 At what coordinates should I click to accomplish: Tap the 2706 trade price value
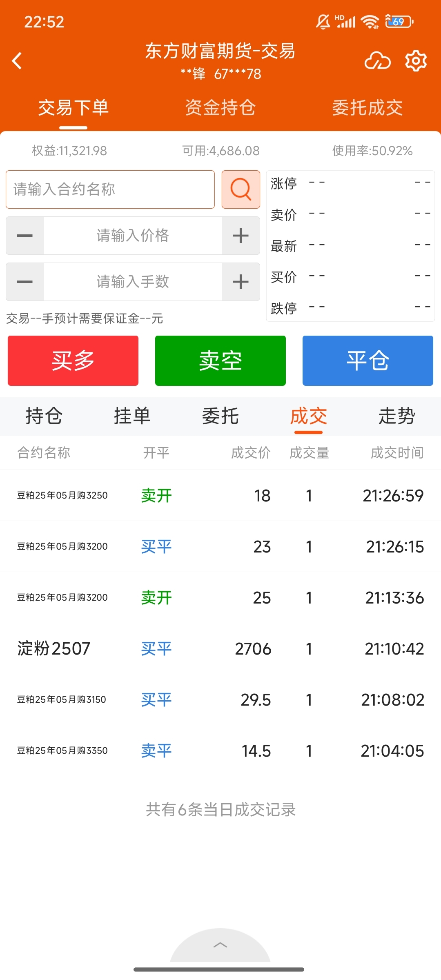pyautogui.click(x=253, y=648)
